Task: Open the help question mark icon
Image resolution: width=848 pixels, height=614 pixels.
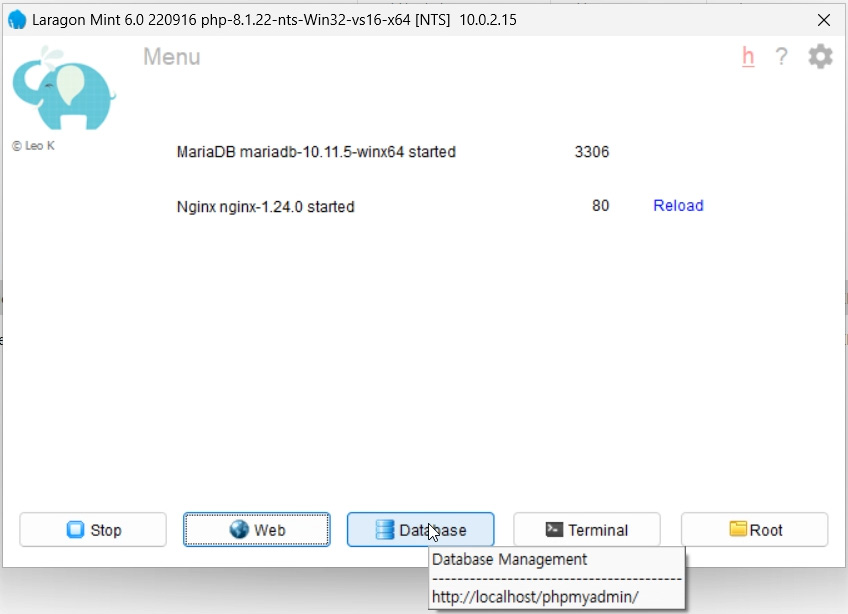Action: point(781,56)
